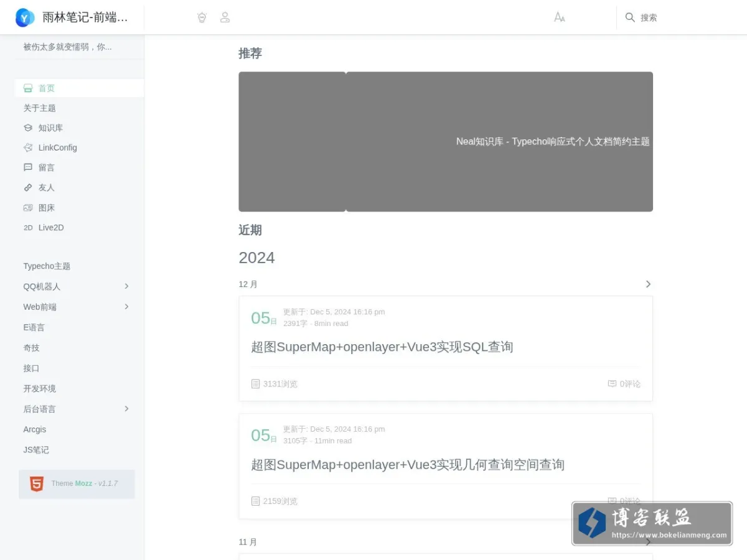Expand the QQ机器人 submenu chevron
This screenshot has height=560, width=747.
point(126,286)
